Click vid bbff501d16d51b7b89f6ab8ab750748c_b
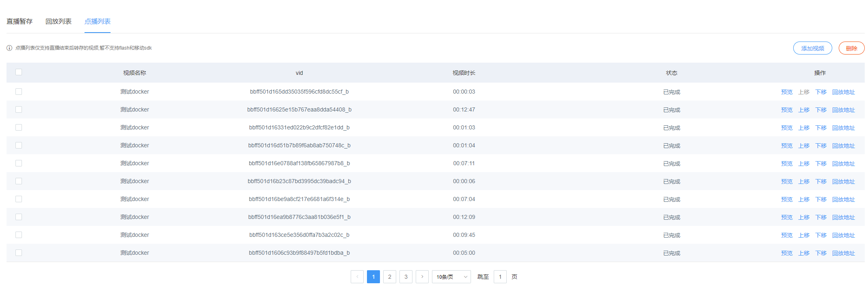This screenshot has height=293, width=868. click(299, 145)
